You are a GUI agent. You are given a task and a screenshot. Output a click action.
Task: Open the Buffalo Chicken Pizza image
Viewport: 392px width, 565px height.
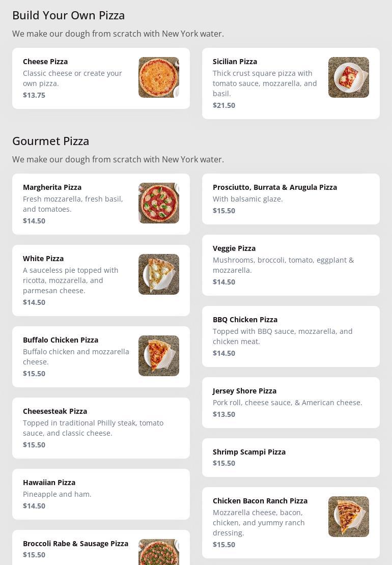point(158,356)
